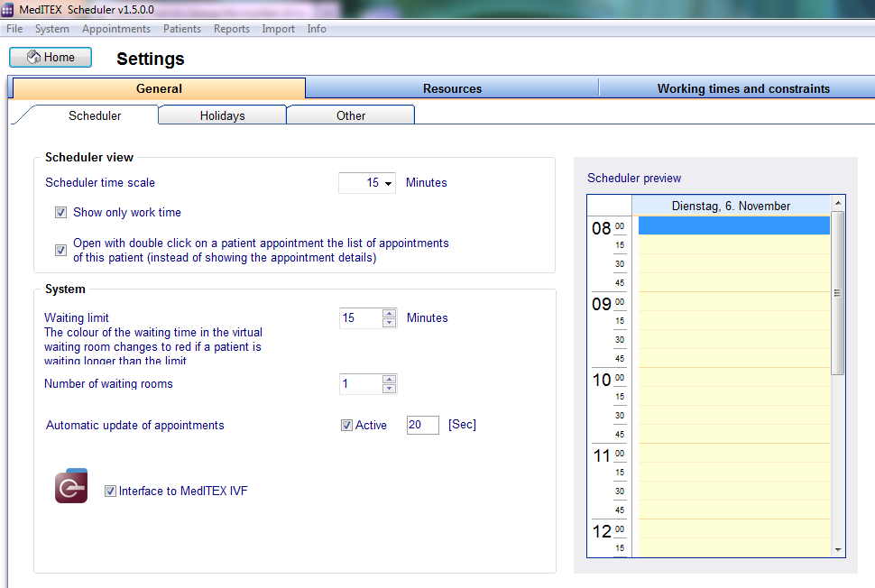This screenshot has height=588, width=875.
Task: Select the highlighted 08:00 slot in preview
Action: 733,225
